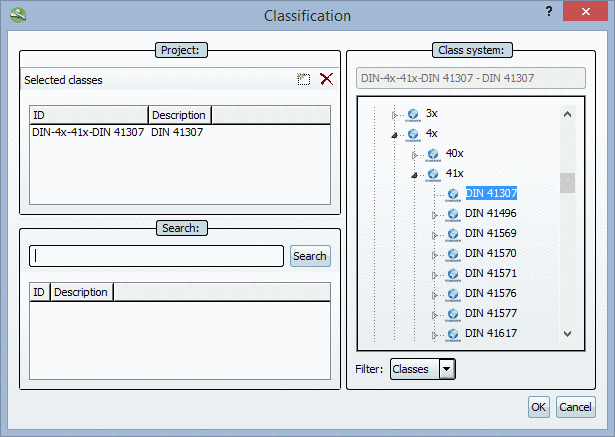Select the 4x tree label

coord(431,133)
